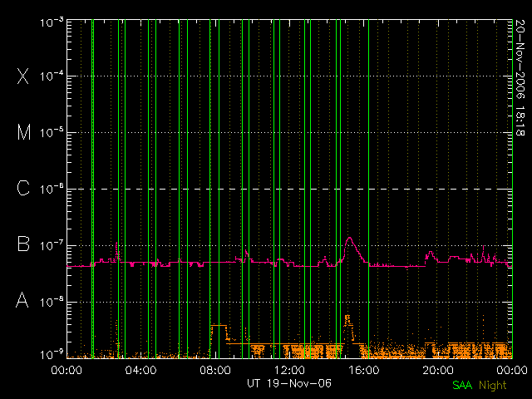The height and width of the screenshot is (399, 532).
Task: Click the 20-Nov-2006 18:18 timestamp
Action: point(520,77)
